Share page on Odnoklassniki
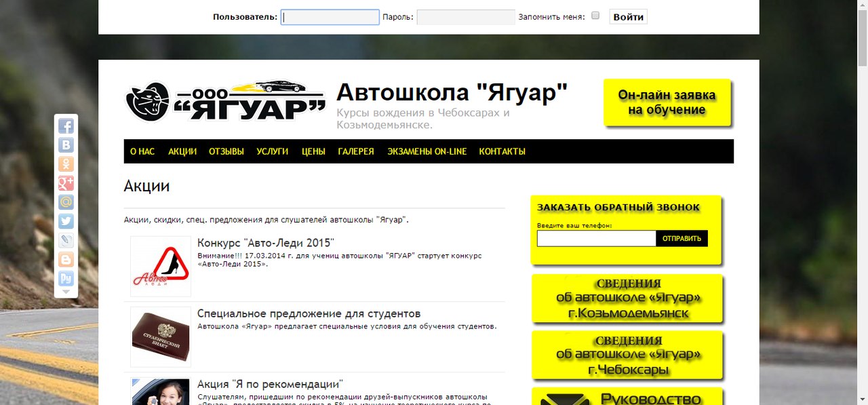This screenshot has height=405, width=868. point(66,163)
